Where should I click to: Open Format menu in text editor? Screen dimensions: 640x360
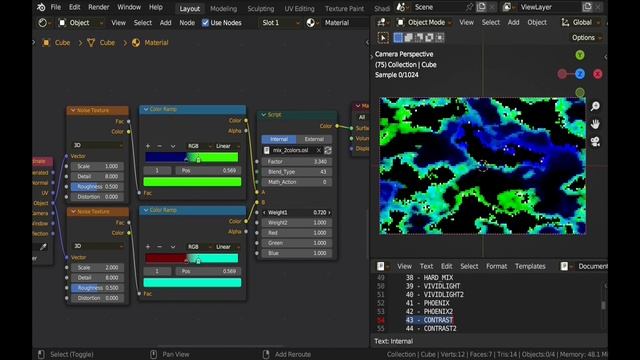coord(496,266)
